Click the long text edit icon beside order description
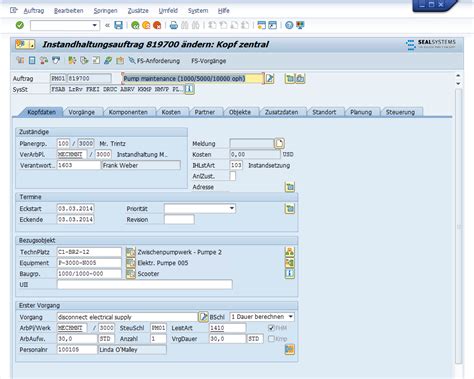474x379 pixels. pyautogui.click(x=269, y=79)
